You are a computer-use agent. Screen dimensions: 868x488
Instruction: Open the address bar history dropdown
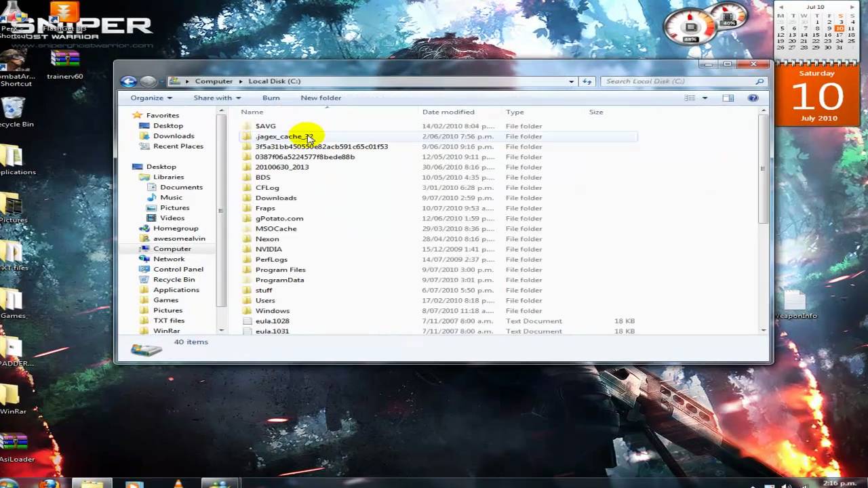[x=572, y=81]
